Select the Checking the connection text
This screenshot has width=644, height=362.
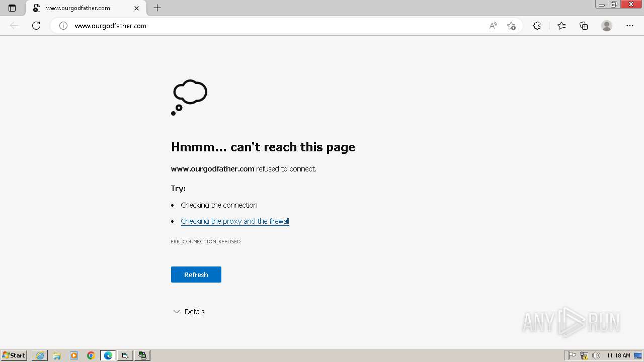[x=219, y=205]
